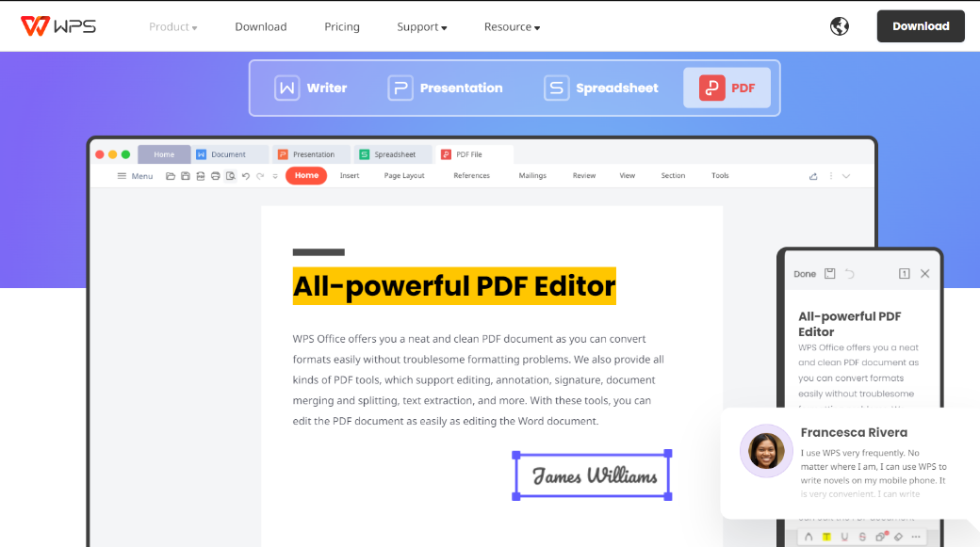Select the strikethrough annotation tool
Viewport: 980px width, 547px height.
(862, 537)
